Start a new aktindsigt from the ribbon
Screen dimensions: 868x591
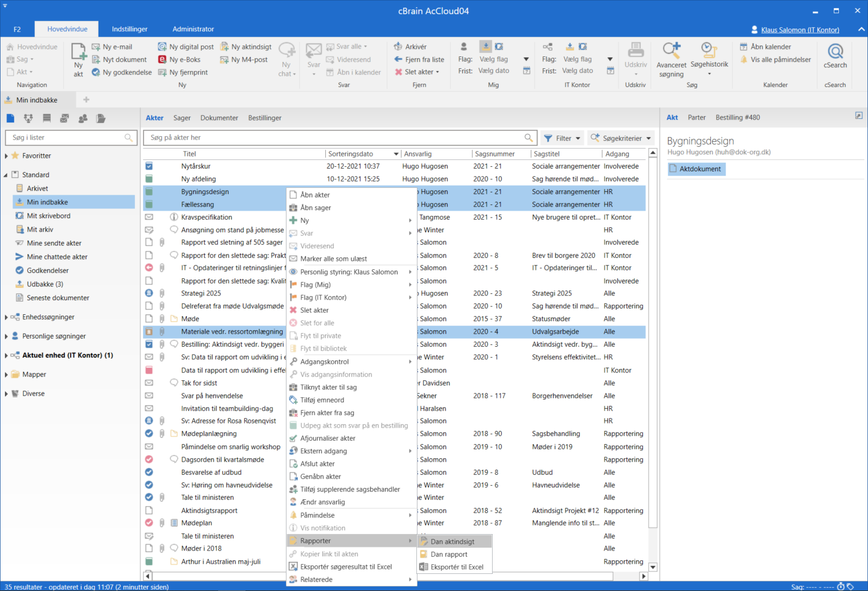[x=246, y=47]
